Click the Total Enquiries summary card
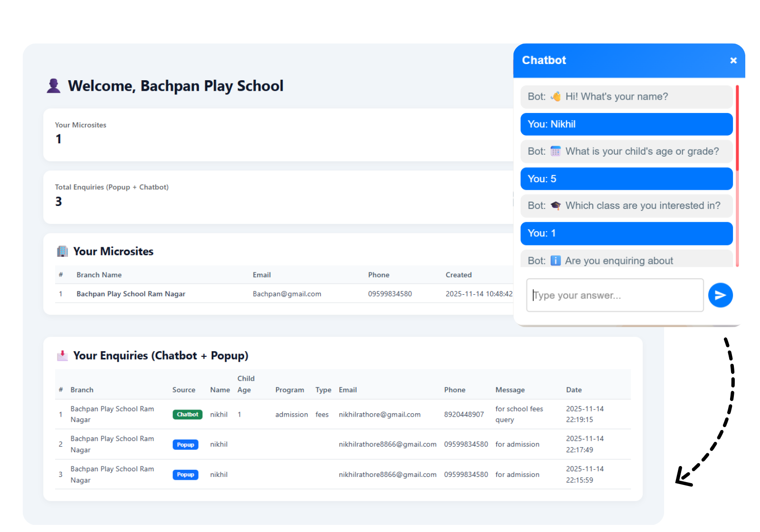The height and width of the screenshot is (532, 760). point(278,197)
